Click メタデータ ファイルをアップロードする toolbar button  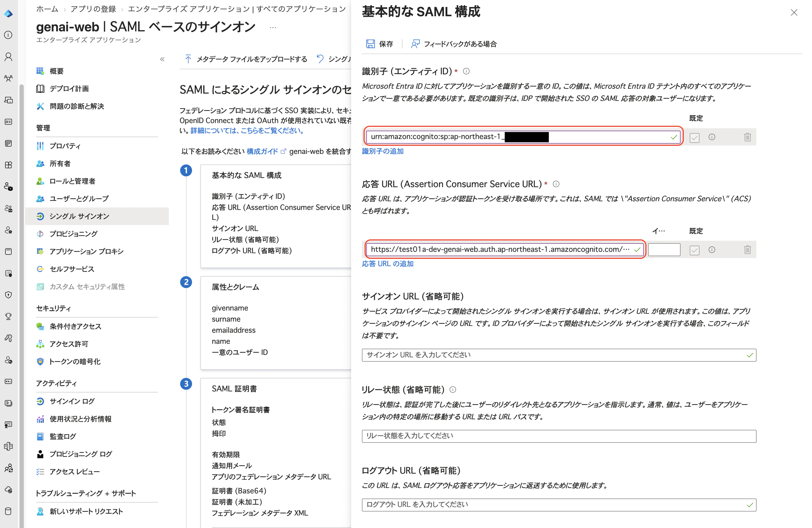point(245,59)
